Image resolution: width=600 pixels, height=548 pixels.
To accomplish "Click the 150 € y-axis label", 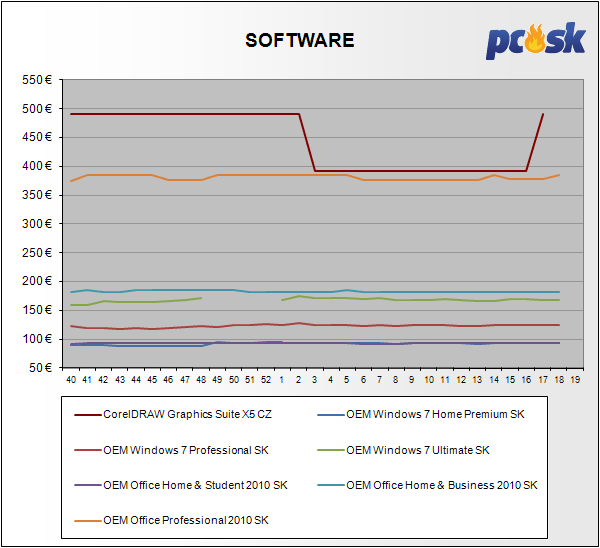I will (37, 310).
